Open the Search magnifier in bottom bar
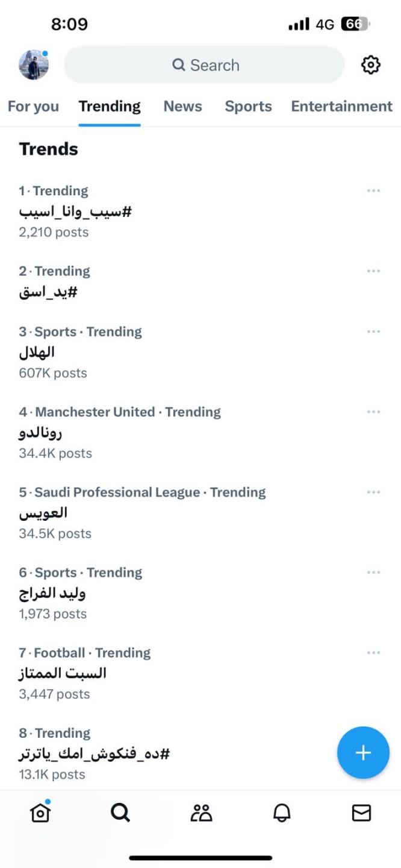401x868 pixels. 120,813
